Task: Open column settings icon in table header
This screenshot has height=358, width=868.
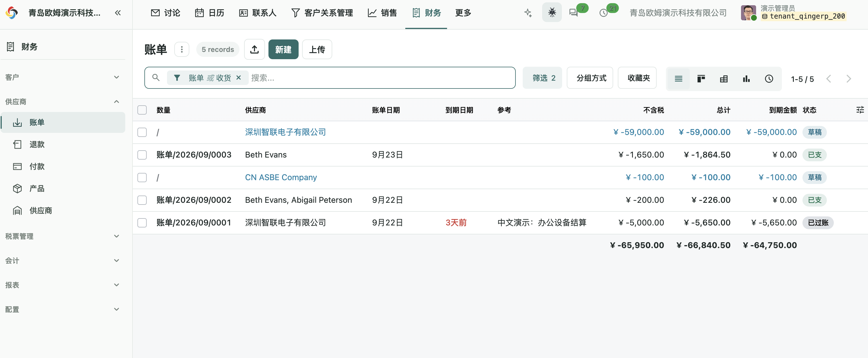Action: coord(860,110)
